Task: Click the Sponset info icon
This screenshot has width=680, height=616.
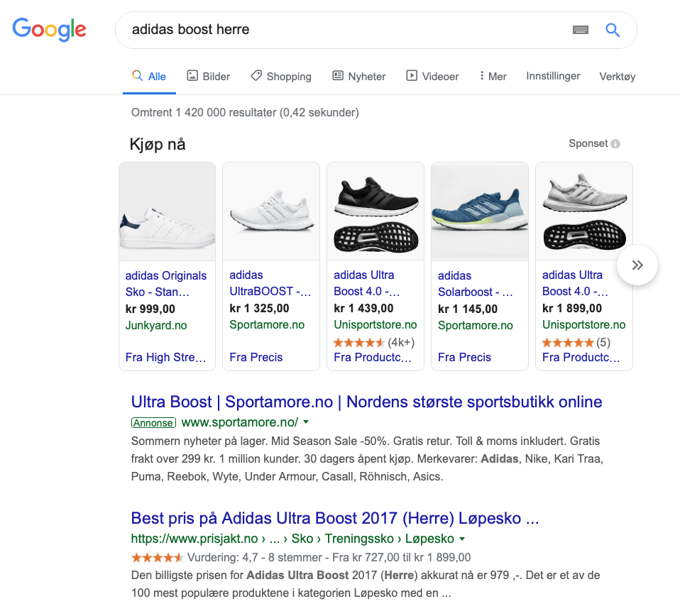Action: point(615,144)
